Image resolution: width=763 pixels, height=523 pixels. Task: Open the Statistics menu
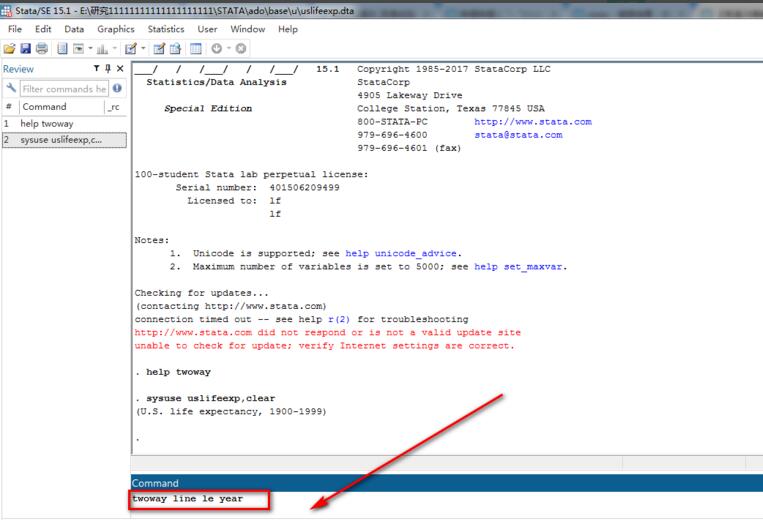pyautogui.click(x=166, y=29)
